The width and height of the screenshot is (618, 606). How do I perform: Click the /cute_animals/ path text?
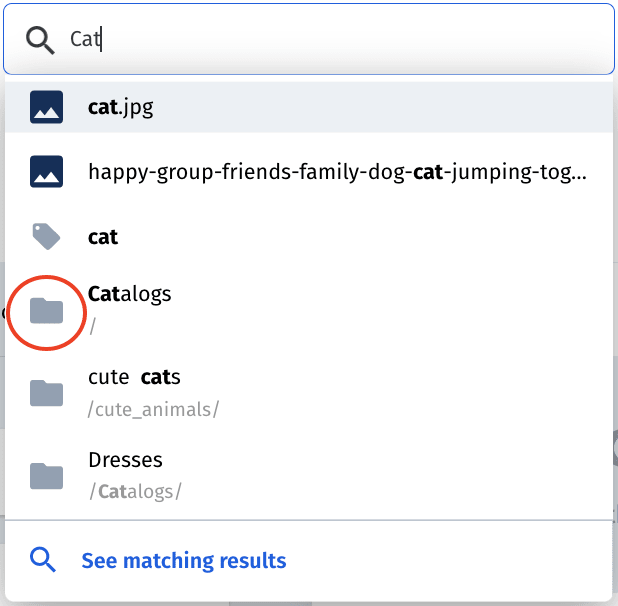coord(153,410)
